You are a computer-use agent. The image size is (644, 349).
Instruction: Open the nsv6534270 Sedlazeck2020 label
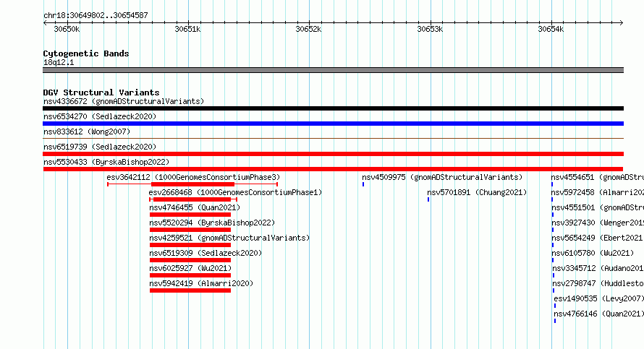point(100,116)
